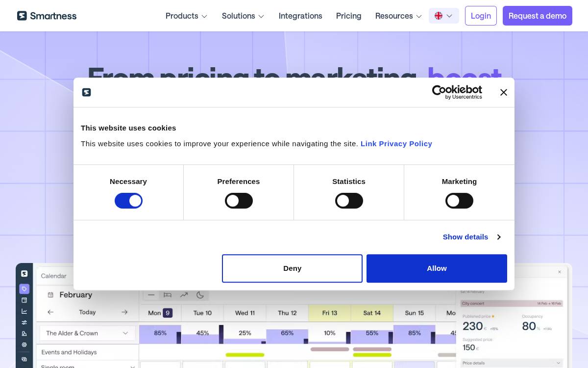Screen dimensions: 588x368
Task: Expand the Single room row
Action: 88,366
